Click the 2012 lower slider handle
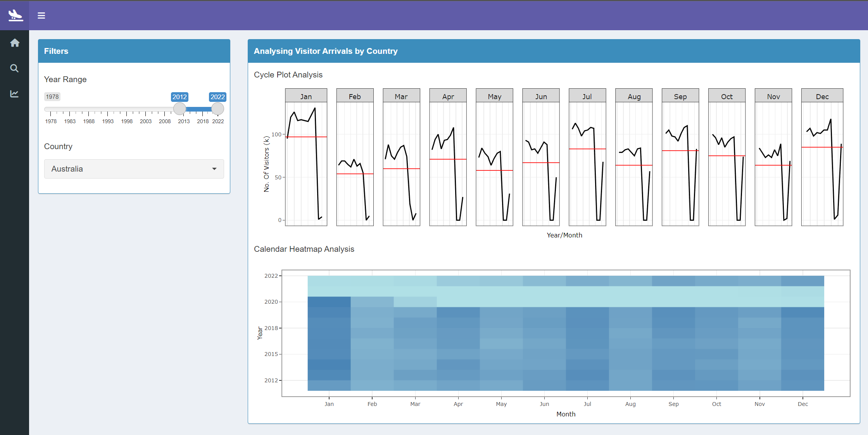The image size is (868, 435). point(179,109)
